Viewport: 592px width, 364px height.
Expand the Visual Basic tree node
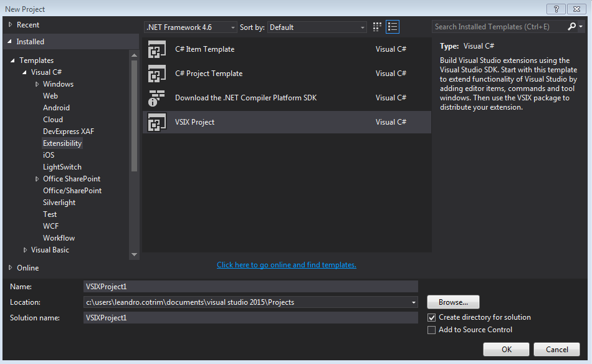coord(25,250)
